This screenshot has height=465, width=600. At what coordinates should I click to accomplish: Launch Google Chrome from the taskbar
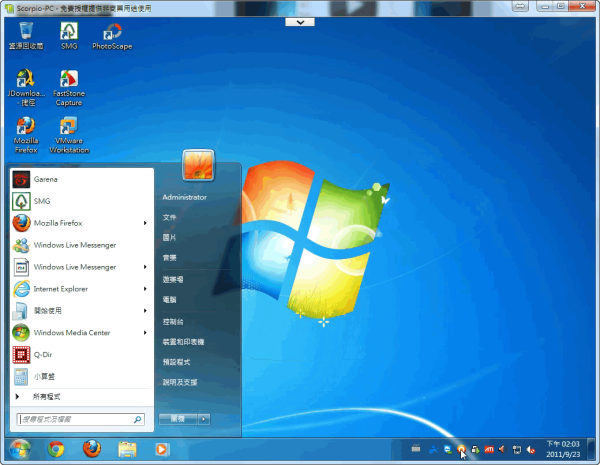(x=57, y=449)
